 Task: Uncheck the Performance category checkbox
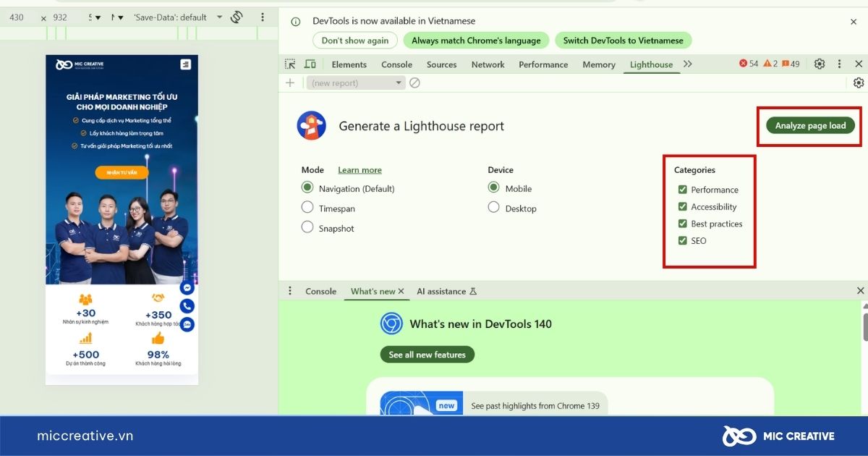tap(682, 190)
